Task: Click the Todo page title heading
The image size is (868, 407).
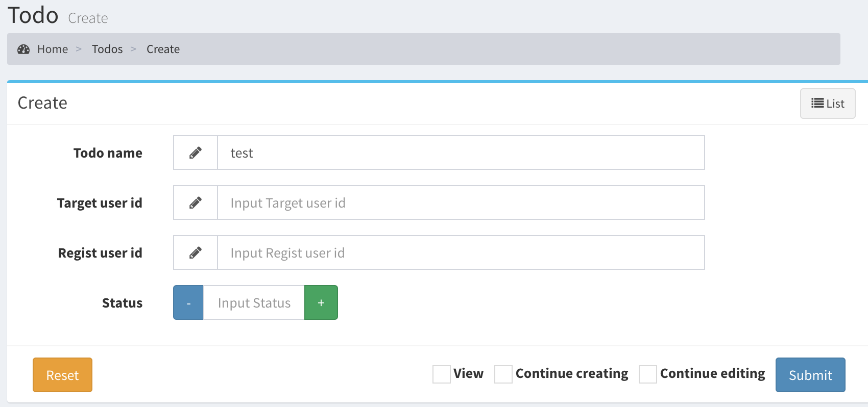Action: (x=33, y=15)
